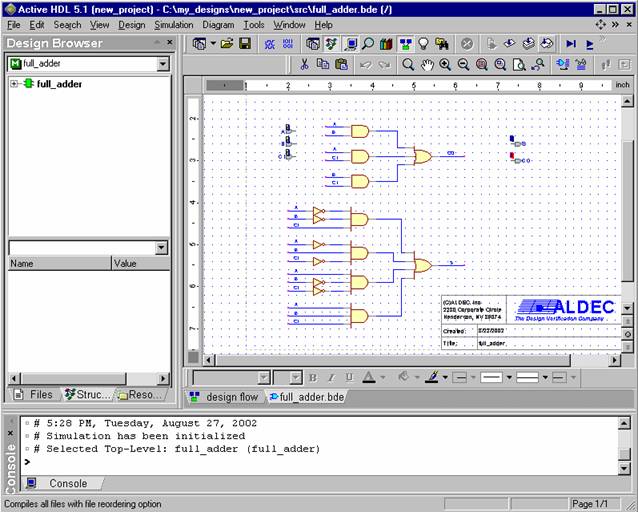Switch to the Files tab
The width and height of the screenshot is (638, 512).
click(35, 394)
